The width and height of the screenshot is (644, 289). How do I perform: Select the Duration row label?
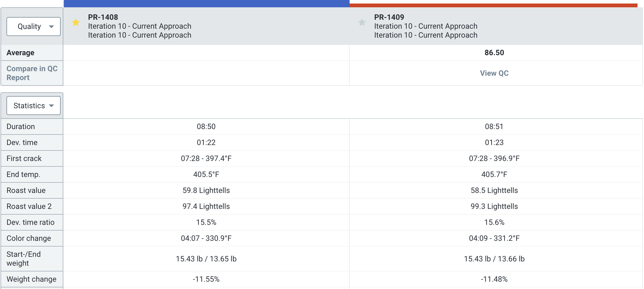(21, 127)
